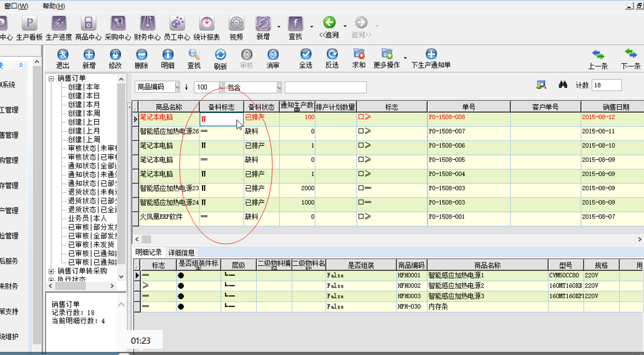Click the 反选 invert selection icon

332,54
